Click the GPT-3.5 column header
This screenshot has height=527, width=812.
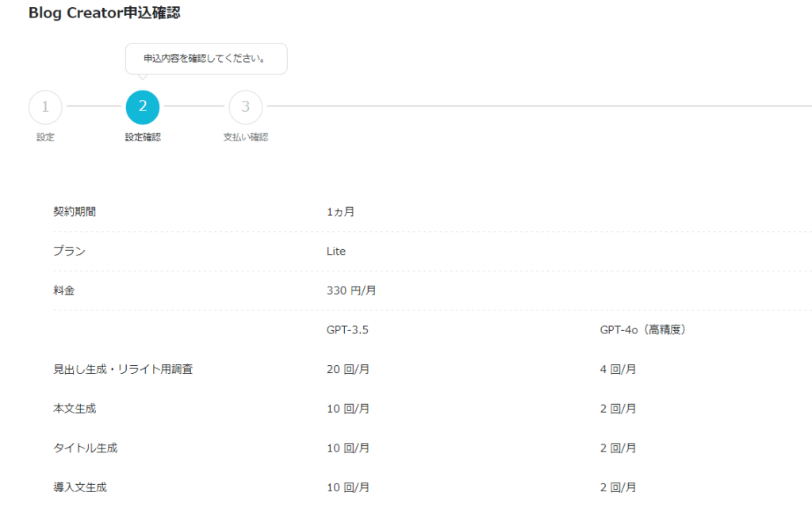coord(347,329)
